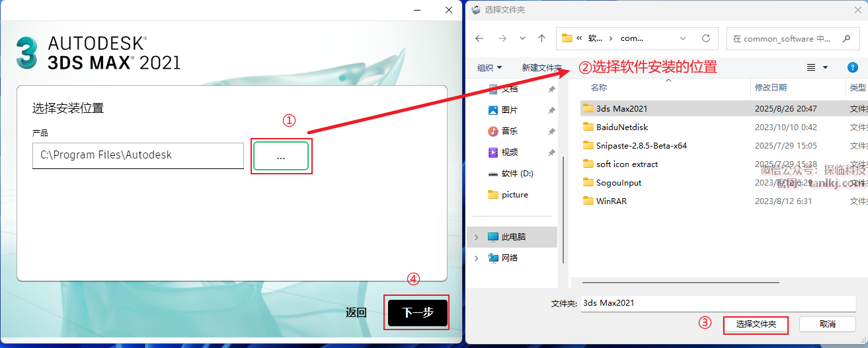Click the blue help icon
868x348 pixels.
pyautogui.click(x=852, y=67)
